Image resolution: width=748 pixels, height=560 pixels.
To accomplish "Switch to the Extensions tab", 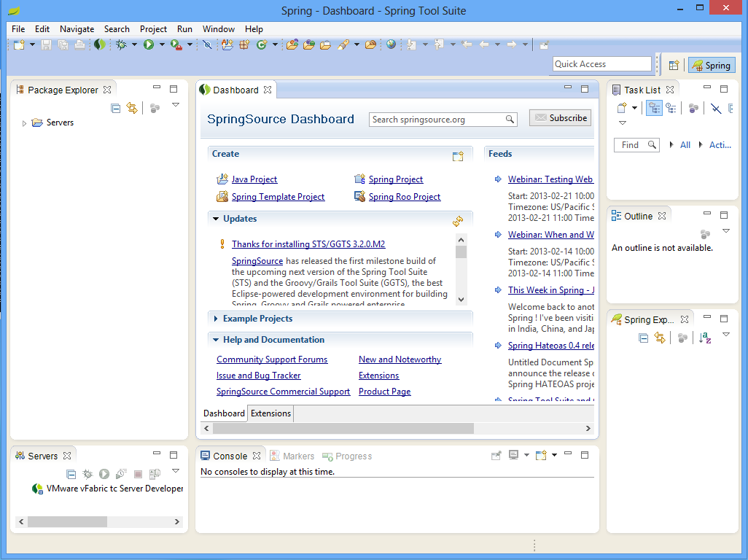I will click(270, 413).
